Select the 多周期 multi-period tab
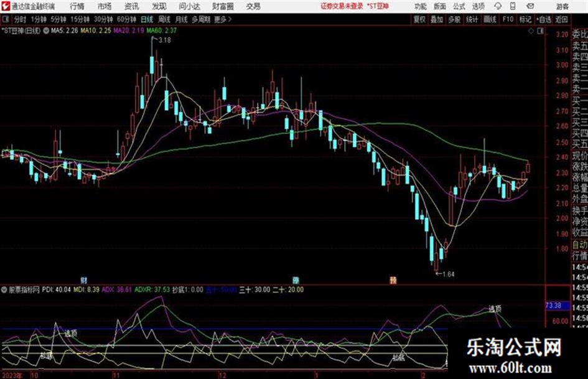The height and width of the screenshot is (379, 588). [x=201, y=19]
